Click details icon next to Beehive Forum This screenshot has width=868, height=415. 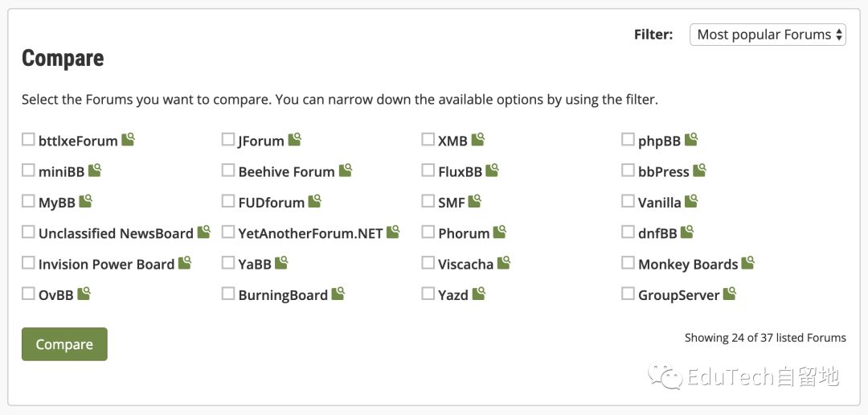[x=346, y=170]
